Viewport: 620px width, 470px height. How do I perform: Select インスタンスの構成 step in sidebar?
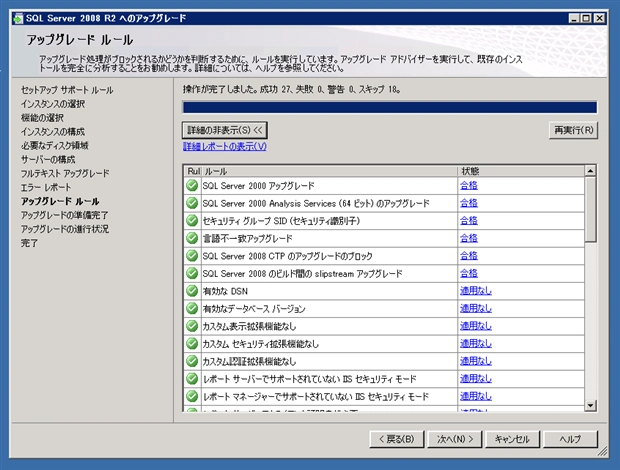(x=53, y=132)
